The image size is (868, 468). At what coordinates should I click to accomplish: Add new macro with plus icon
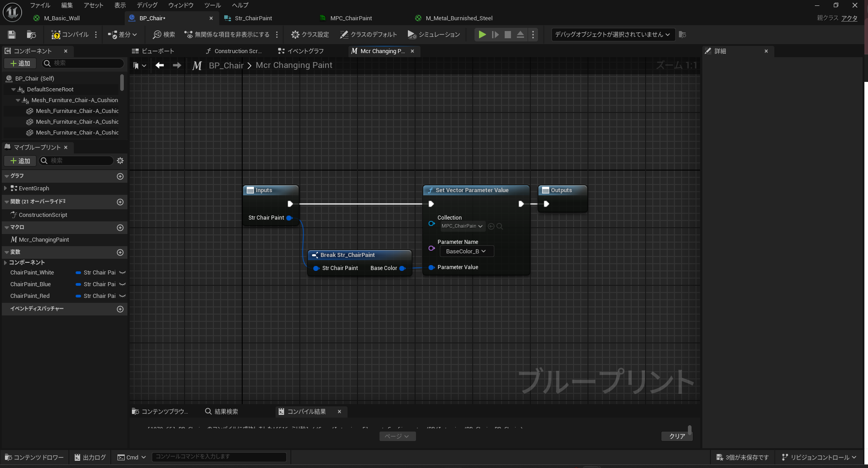coord(120,228)
